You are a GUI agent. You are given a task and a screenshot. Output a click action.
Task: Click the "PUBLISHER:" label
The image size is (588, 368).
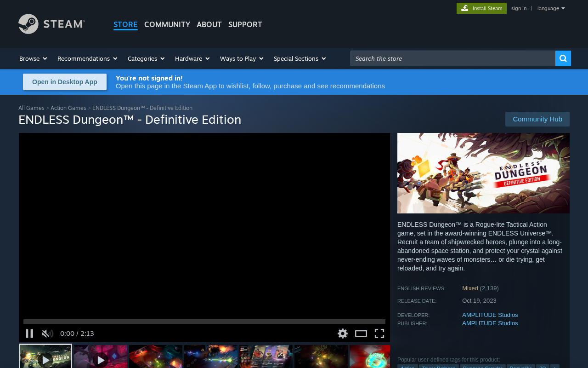[412, 323]
